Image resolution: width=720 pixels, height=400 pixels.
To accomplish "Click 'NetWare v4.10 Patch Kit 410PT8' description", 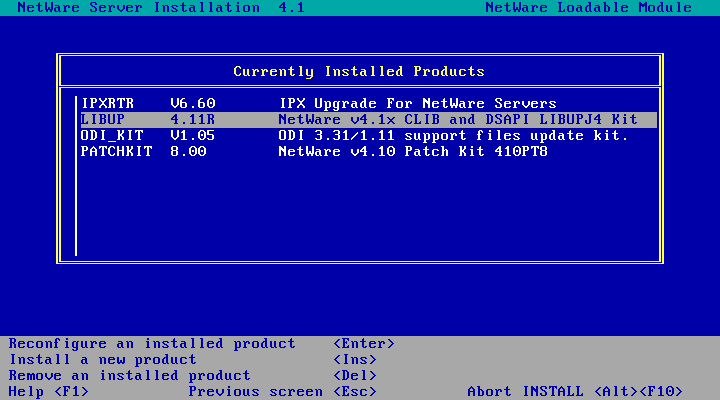I will pyautogui.click(x=413, y=152).
